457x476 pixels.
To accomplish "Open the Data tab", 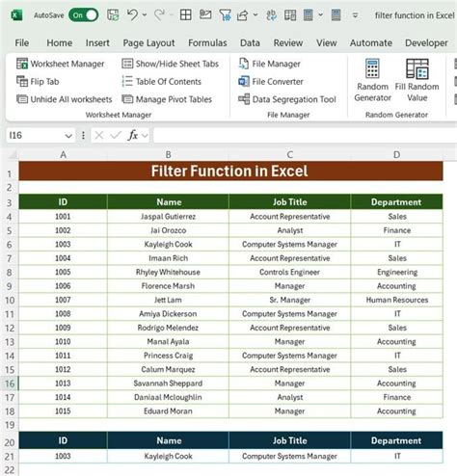I will pos(250,42).
